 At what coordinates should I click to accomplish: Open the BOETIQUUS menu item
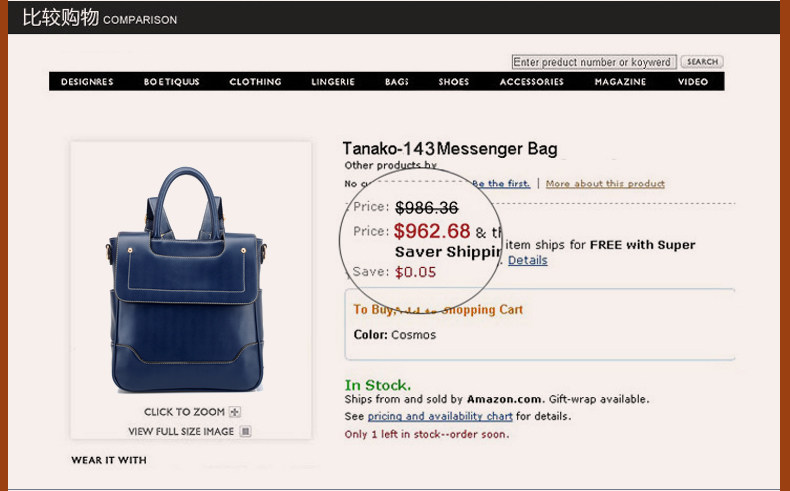click(171, 82)
